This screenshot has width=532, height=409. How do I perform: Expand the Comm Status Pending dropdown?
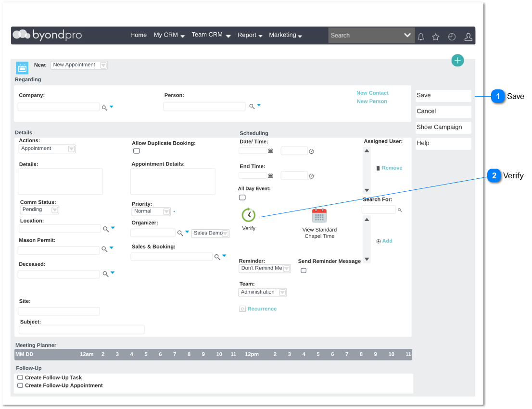(x=39, y=210)
